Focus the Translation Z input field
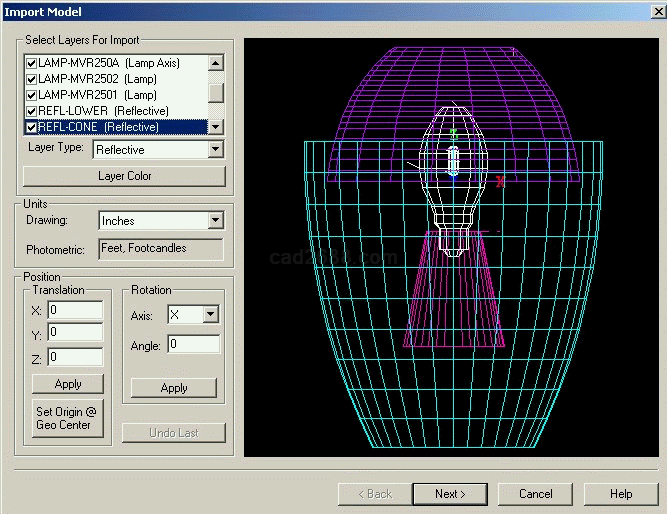 pyautogui.click(x=75, y=357)
